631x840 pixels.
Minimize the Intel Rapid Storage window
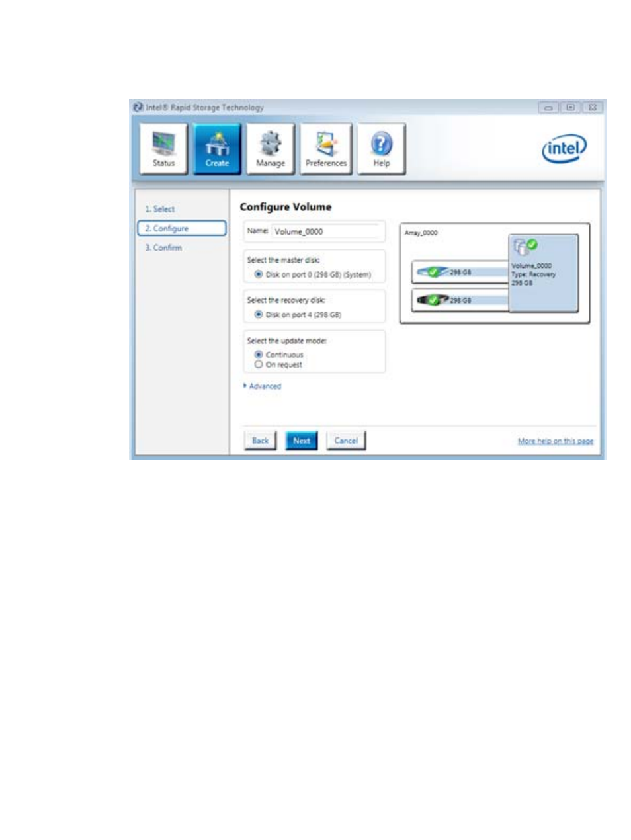coord(548,107)
